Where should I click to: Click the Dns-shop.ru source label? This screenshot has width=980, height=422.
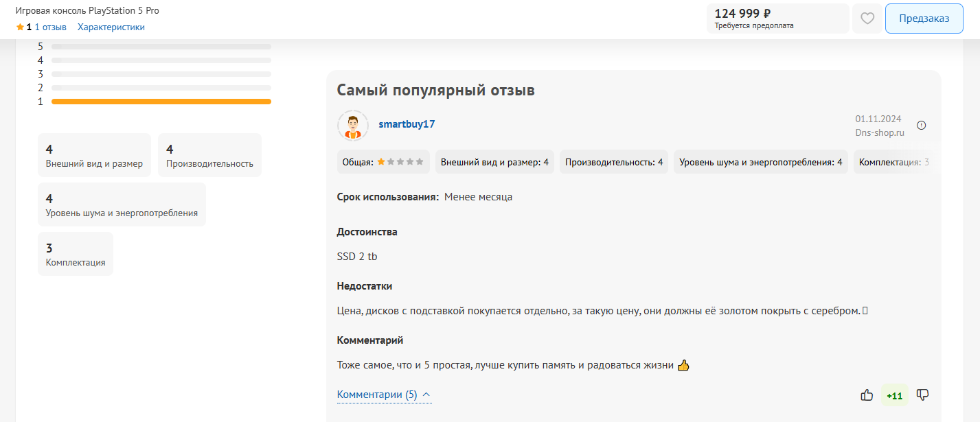tap(880, 132)
